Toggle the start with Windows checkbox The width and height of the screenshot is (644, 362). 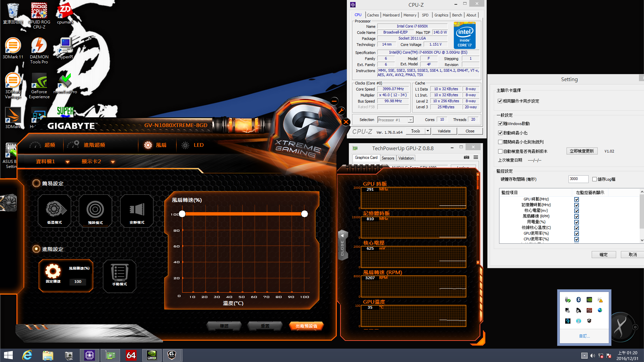point(500,124)
